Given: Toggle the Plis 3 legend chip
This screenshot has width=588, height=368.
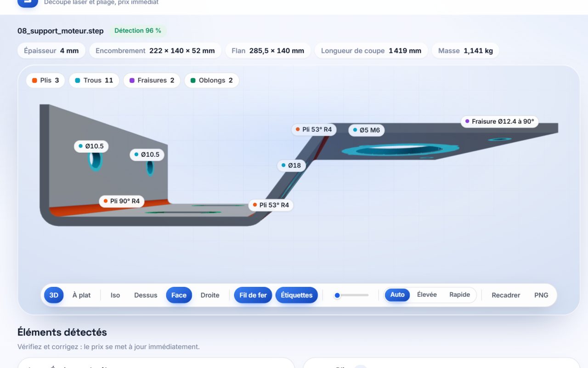Looking at the screenshot, I should click(45, 80).
